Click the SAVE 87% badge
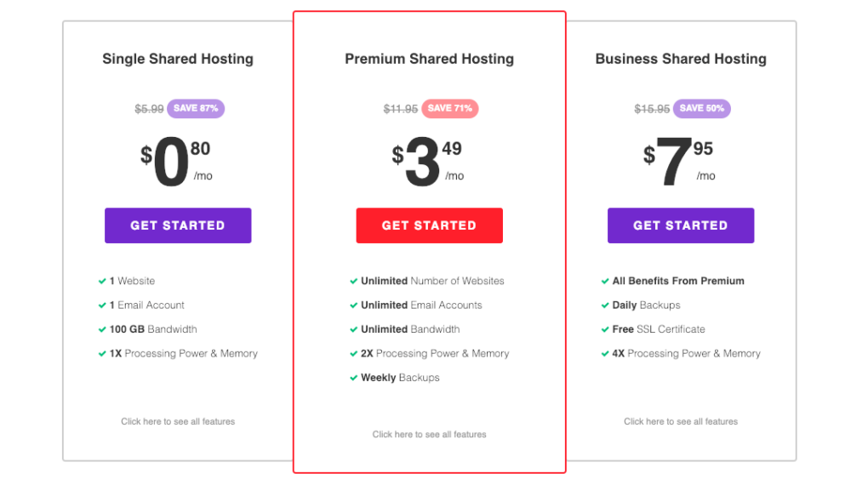The image size is (868, 485). click(196, 109)
